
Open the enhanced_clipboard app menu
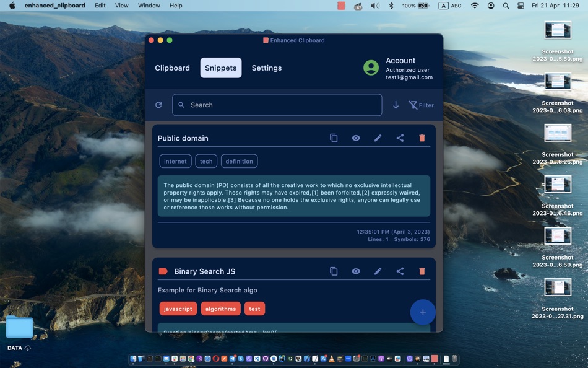tap(54, 6)
